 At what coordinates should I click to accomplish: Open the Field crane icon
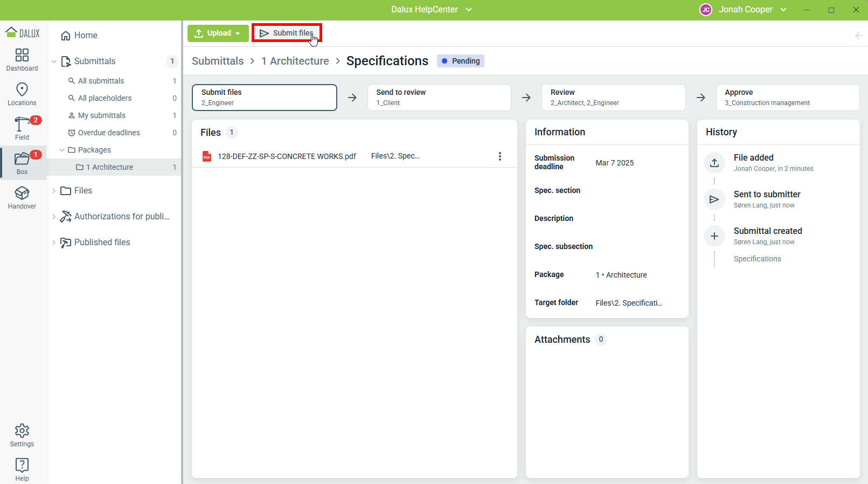(x=22, y=128)
